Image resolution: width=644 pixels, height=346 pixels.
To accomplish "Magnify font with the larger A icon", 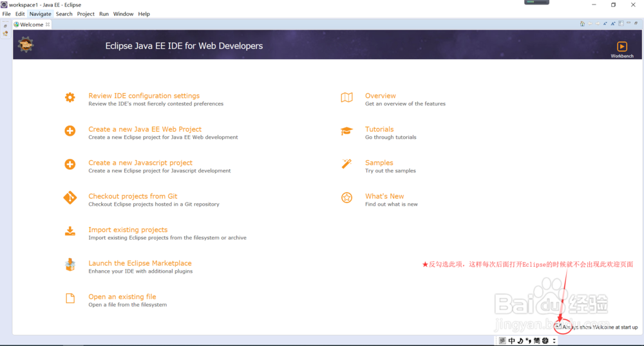I will [x=613, y=23].
